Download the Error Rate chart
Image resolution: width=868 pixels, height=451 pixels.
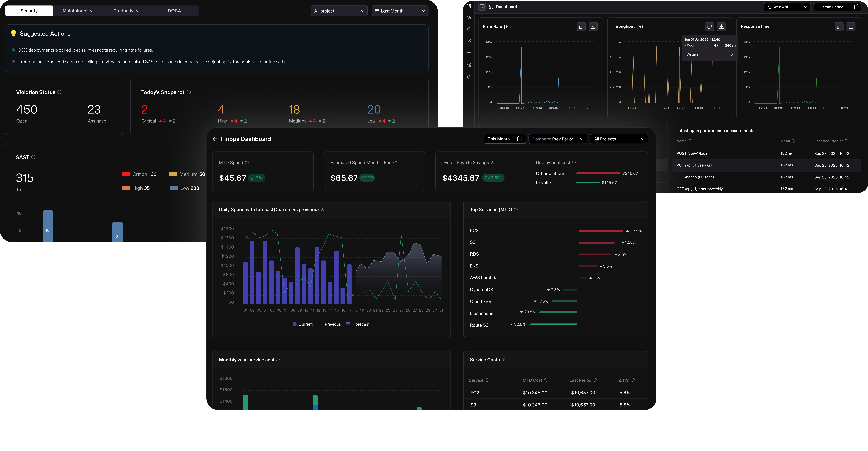pos(593,27)
